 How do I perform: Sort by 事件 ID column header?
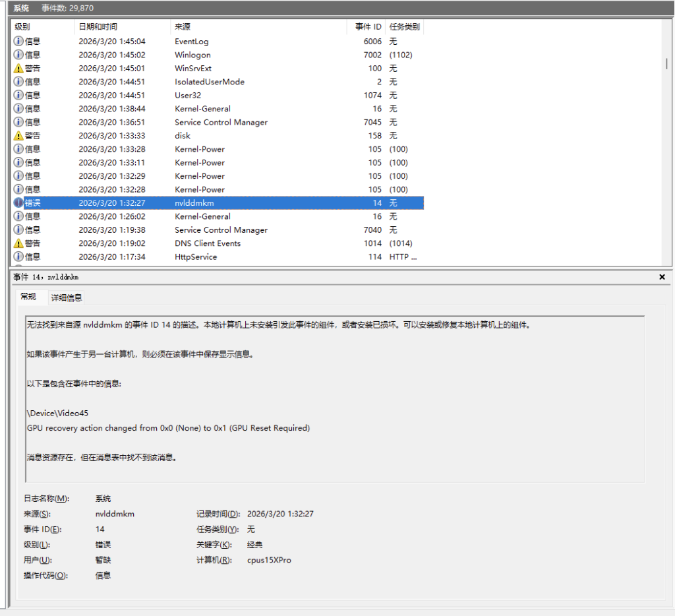click(x=368, y=27)
